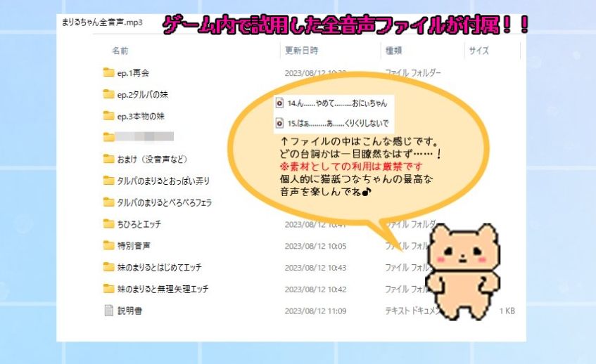Open the 特別音声 folder icon
The height and width of the screenshot is (364, 596).
pyautogui.click(x=108, y=245)
